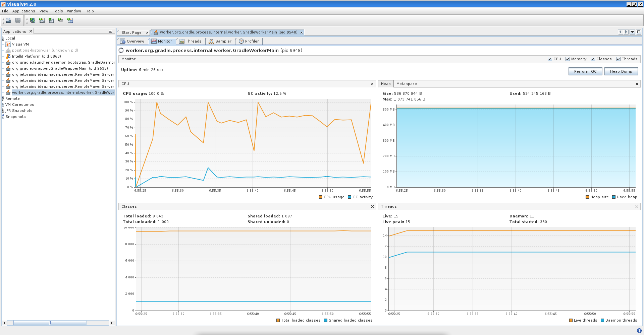Image resolution: width=644 pixels, height=335 pixels.
Task: Close the CPU graph panel
Action: [372, 84]
